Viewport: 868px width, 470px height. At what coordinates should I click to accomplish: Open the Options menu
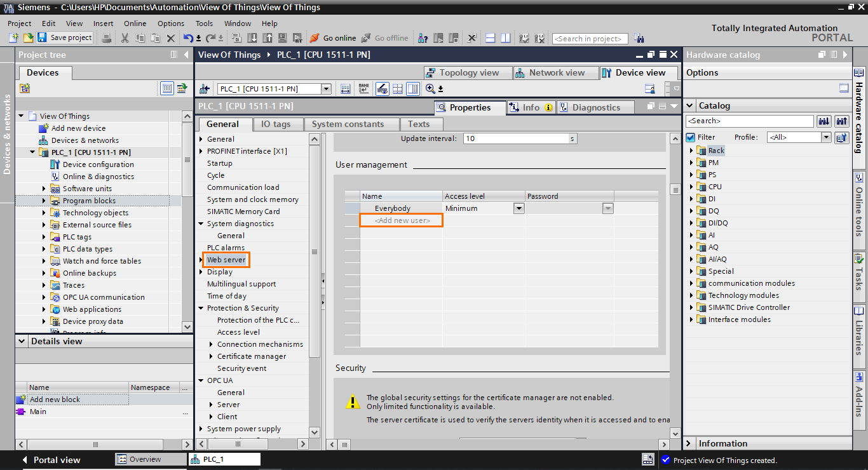(171, 23)
